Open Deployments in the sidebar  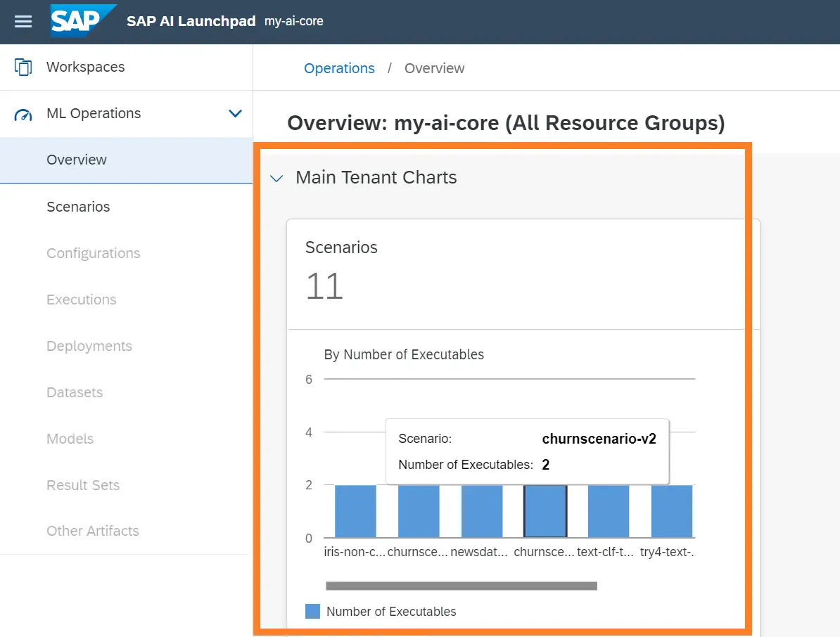pos(127,346)
